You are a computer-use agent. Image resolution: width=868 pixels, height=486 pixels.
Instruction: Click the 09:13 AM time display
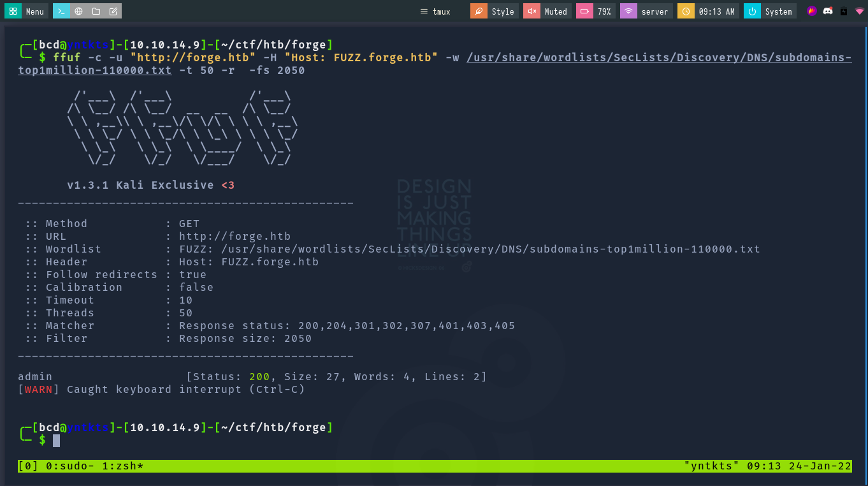716,11
